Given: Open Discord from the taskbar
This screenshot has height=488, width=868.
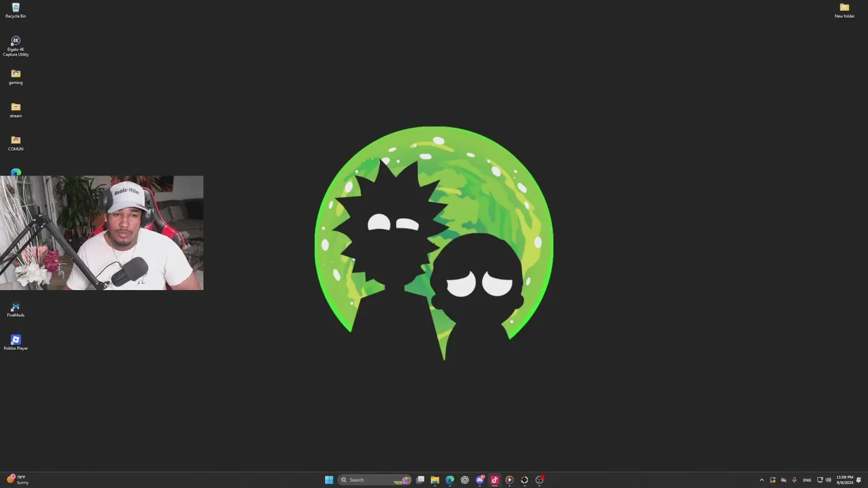Looking at the screenshot, I should point(479,480).
